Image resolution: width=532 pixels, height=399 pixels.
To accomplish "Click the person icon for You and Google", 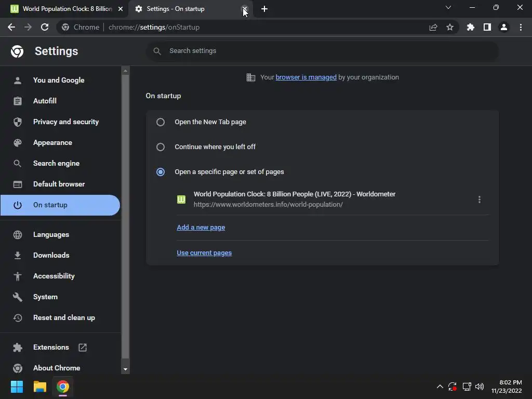I will 18,81.
